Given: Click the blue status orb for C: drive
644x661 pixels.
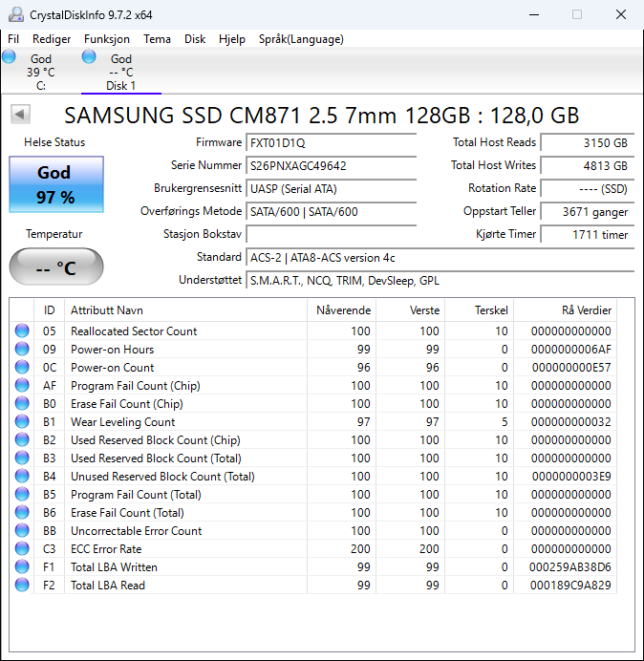Looking at the screenshot, I should [x=9, y=56].
